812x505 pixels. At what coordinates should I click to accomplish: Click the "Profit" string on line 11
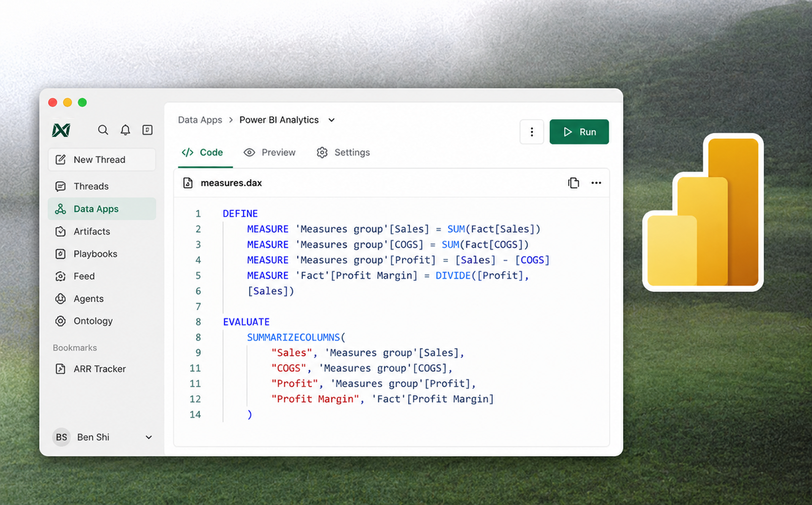[294, 384]
